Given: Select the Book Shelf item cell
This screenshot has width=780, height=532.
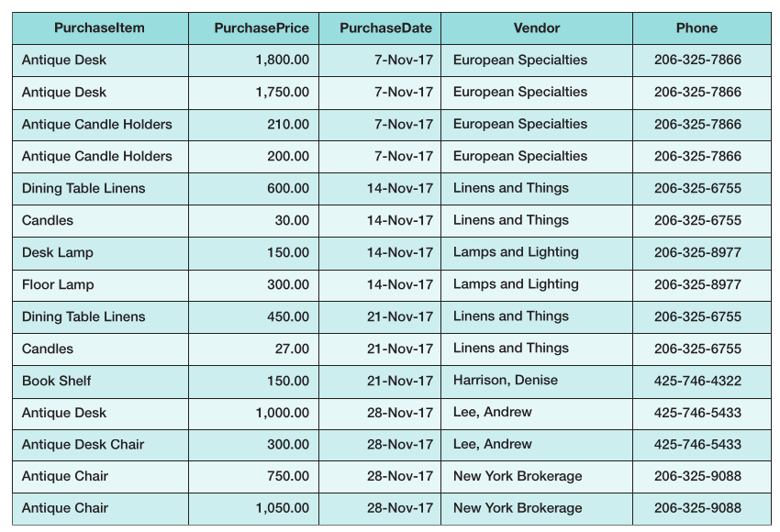Looking at the screenshot, I should tap(57, 381).
